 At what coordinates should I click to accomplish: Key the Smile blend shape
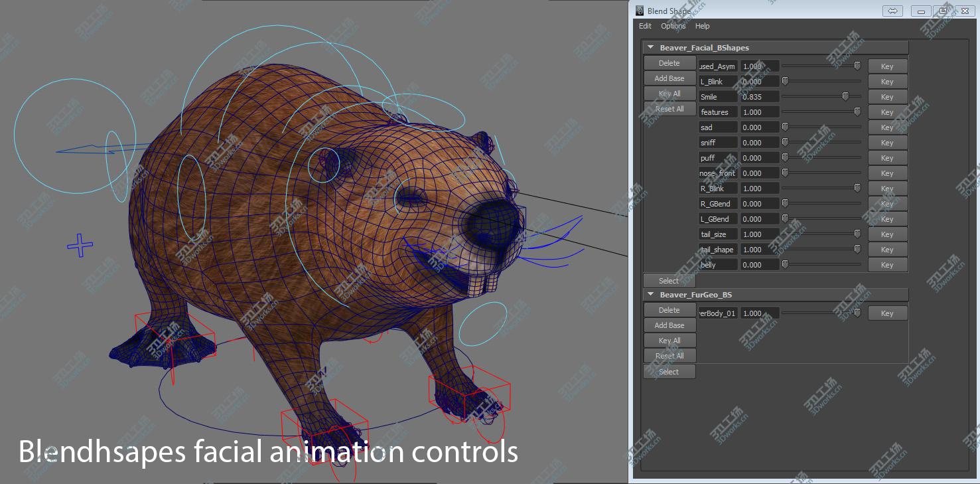(888, 96)
